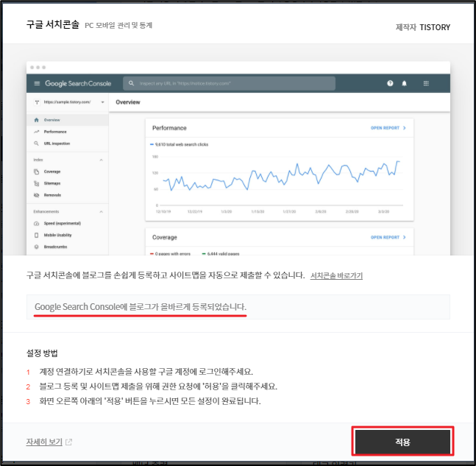Select Removals in the preview sidebar
Screen dimensions: 476x466
(68, 195)
